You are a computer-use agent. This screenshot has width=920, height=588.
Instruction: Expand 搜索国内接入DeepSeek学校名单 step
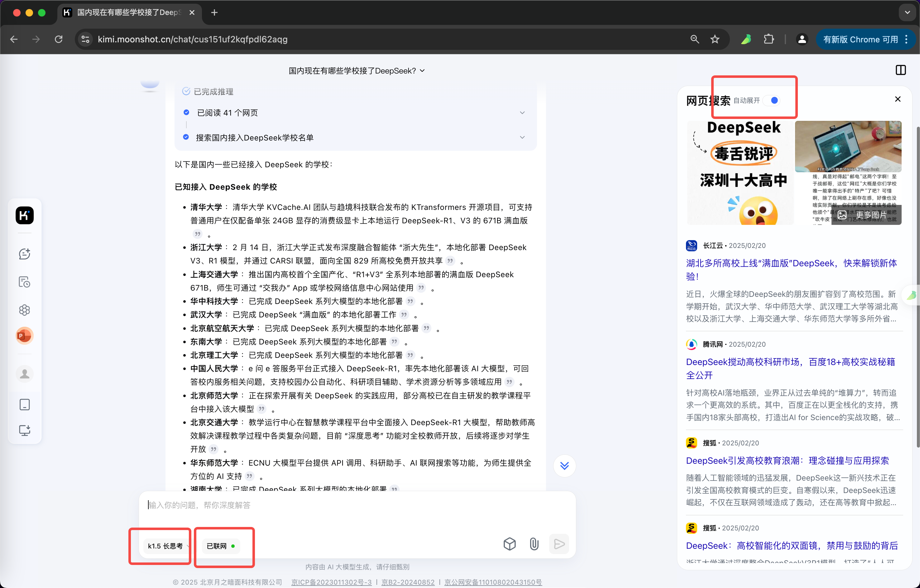[522, 137]
